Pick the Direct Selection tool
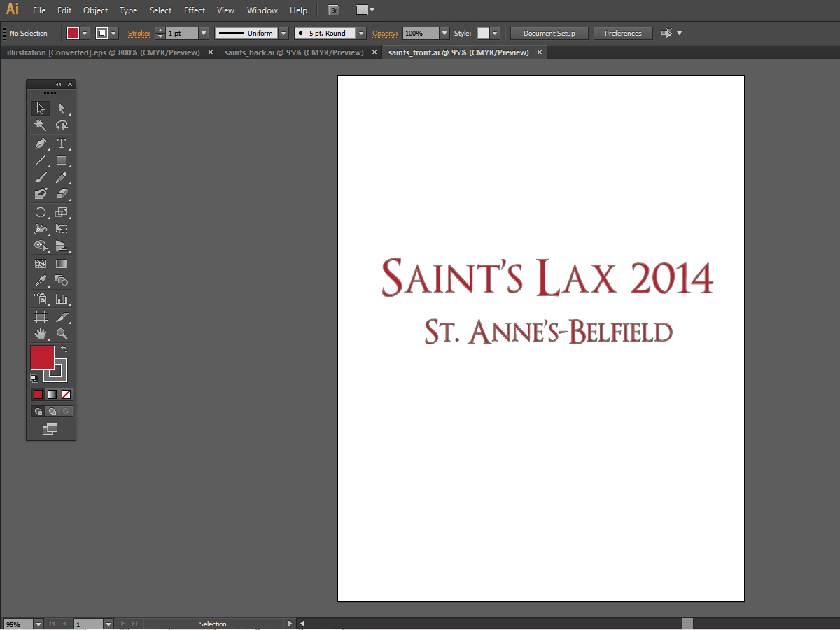The image size is (840, 630). point(62,108)
